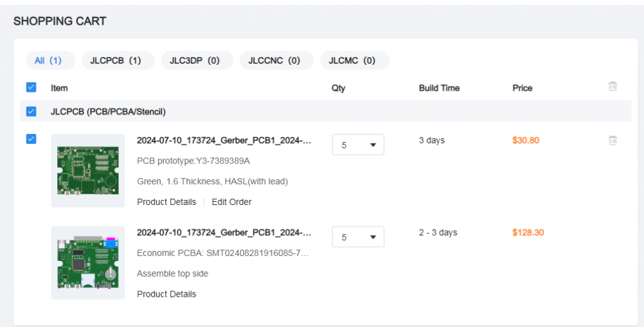Open the Qty dropdown for the Economic PCBA
The width and height of the screenshot is (644, 327).
tap(358, 237)
